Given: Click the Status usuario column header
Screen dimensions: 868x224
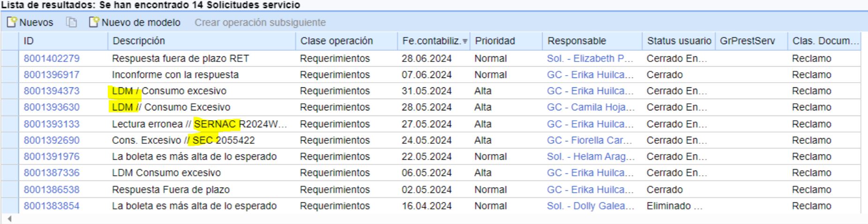Looking at the screenshot, I should point(679,41).
